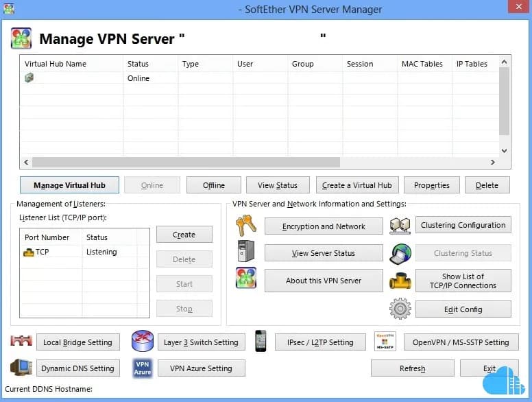Open OpenVPN / MS-SSTP Setting
The image size is (532, 402).
461,342
